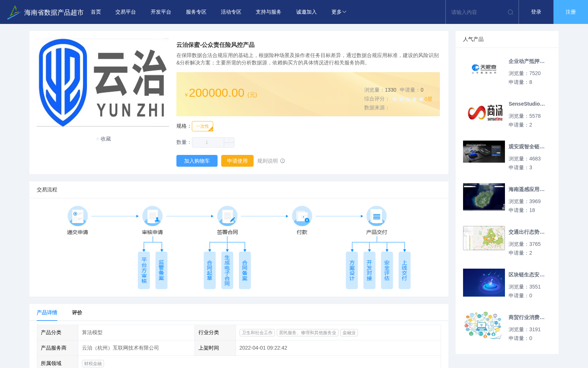Select the 一次性 specification option
This screenshot has width=588, height=368.
pos(202,126)
